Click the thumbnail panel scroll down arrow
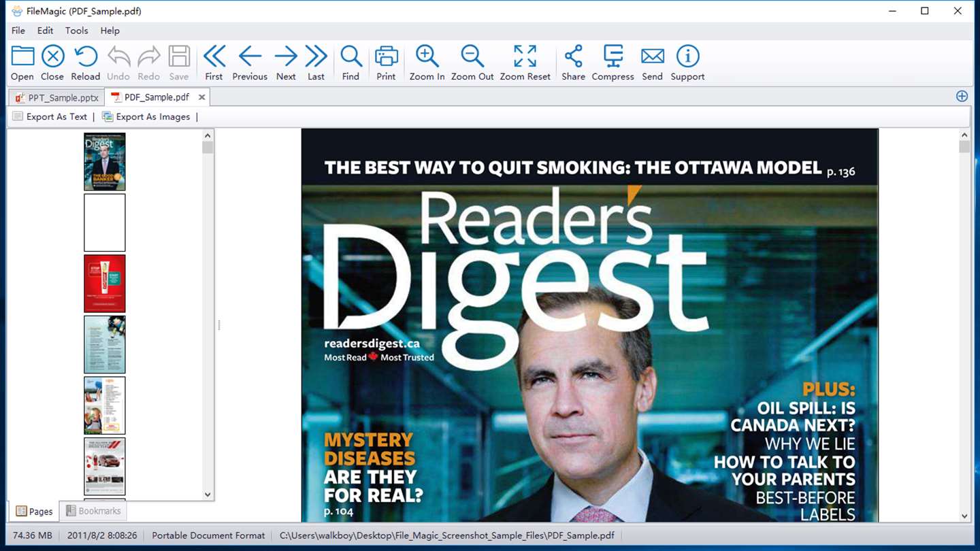Viewport: 980px width, 551px height. pos(208,495)
